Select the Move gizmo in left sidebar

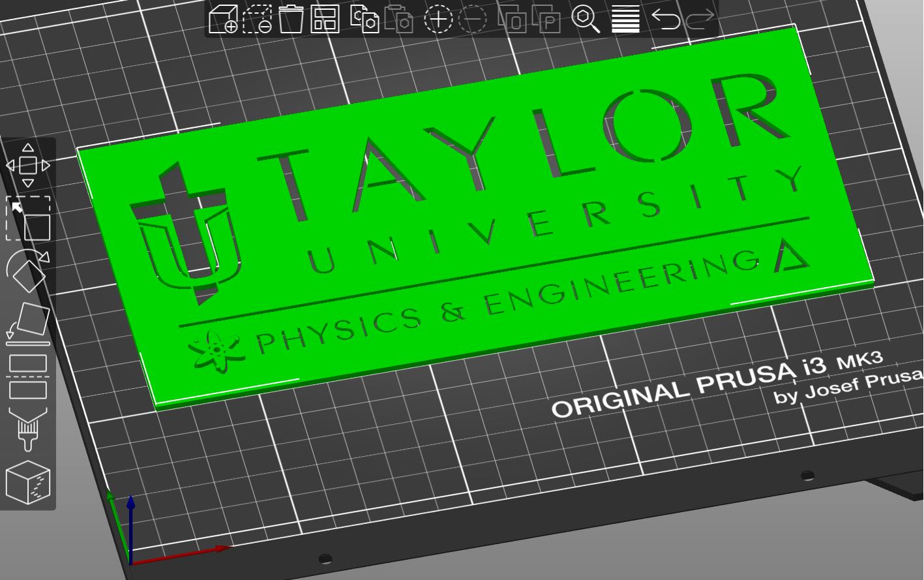tap(28, 166)
